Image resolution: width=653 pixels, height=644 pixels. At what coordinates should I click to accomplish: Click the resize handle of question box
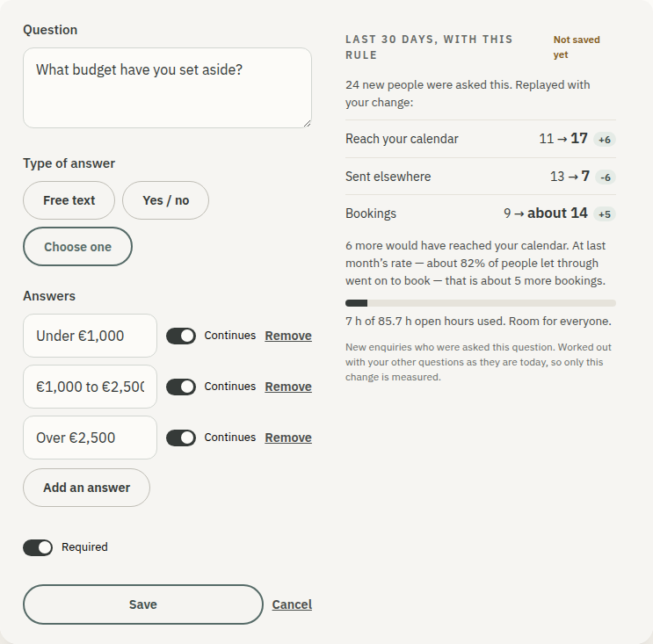point(307,123)
